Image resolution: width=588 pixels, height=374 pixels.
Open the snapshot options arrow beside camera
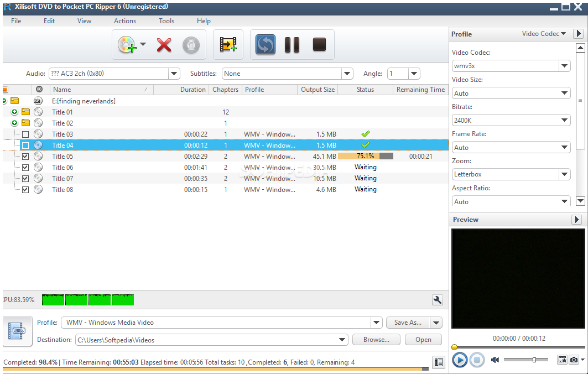point(583,360)
